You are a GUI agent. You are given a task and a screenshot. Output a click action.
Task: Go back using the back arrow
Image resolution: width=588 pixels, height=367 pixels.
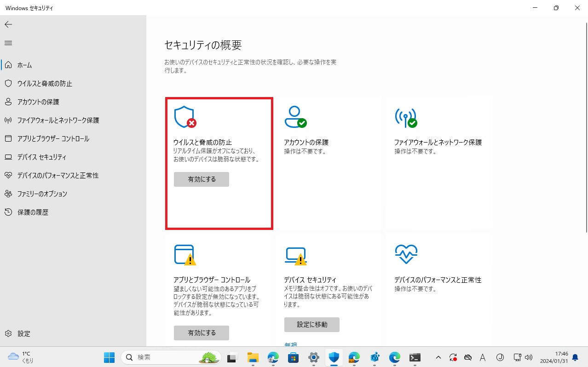(x=8, y=24)
